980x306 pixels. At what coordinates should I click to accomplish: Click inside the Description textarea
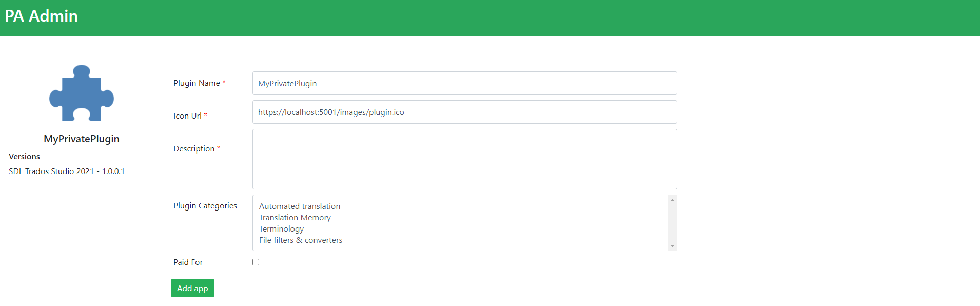tap(464, 159)
